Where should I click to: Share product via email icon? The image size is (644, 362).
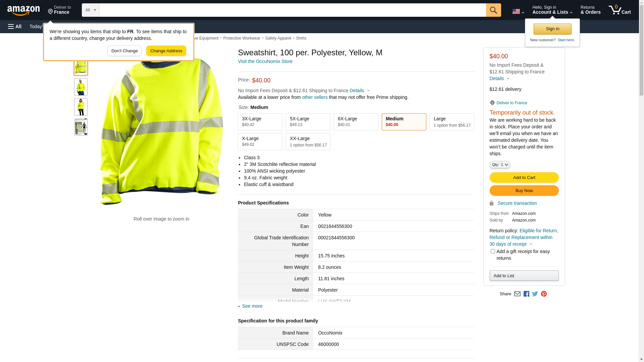517,294
